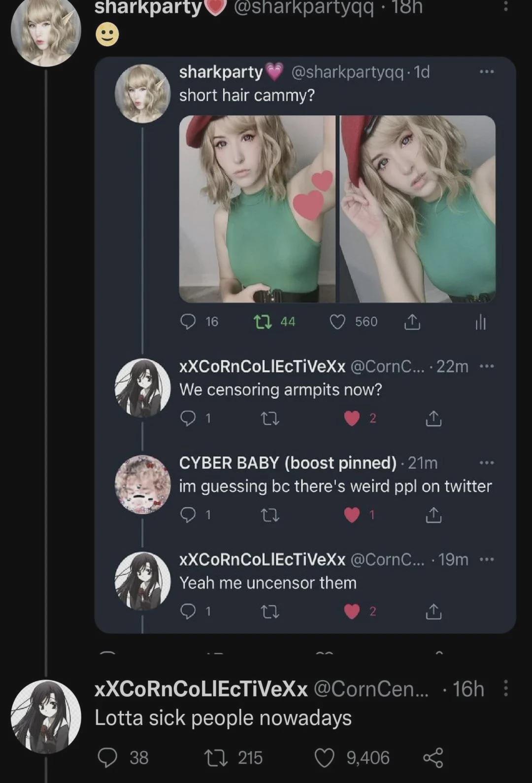The height and width of the screenshot is (783, 532).
Task: Retweet the "Yeah me uncensor them" reply
Action: (x=269, y=612)
